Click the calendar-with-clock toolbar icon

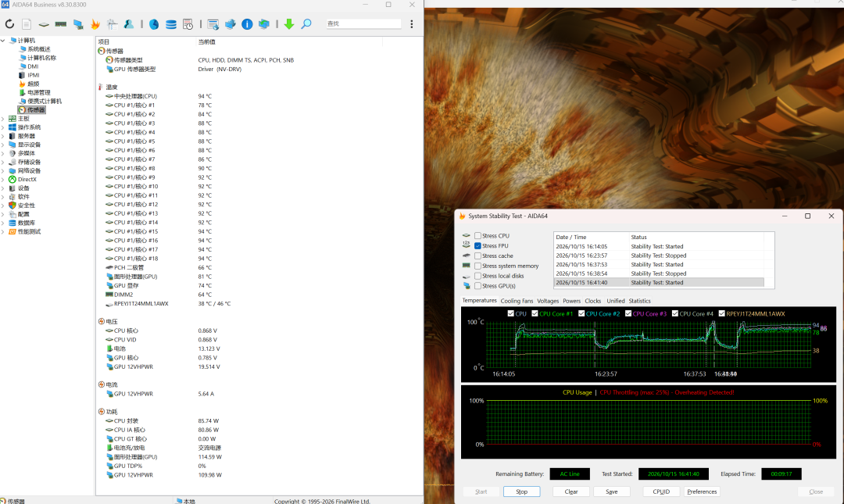point(188,23)
